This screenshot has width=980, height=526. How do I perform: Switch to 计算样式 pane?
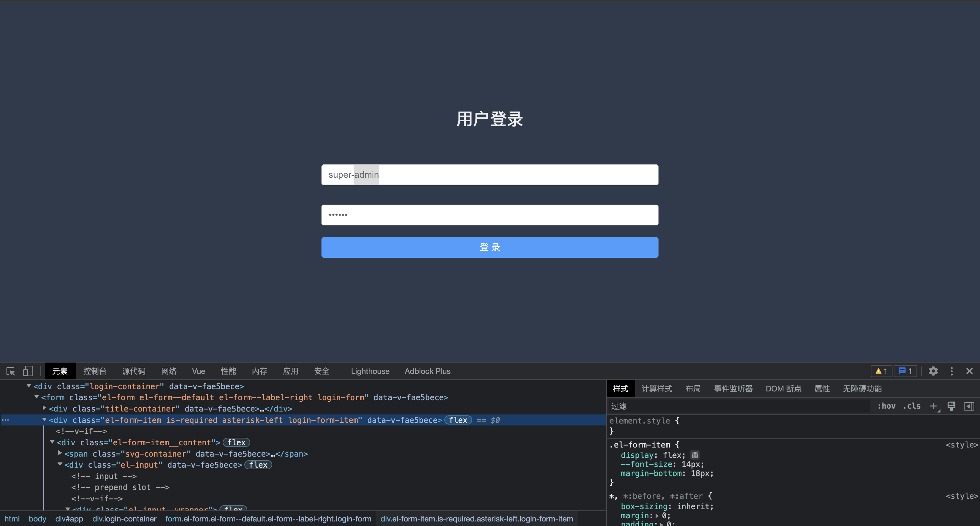[657, 389]
